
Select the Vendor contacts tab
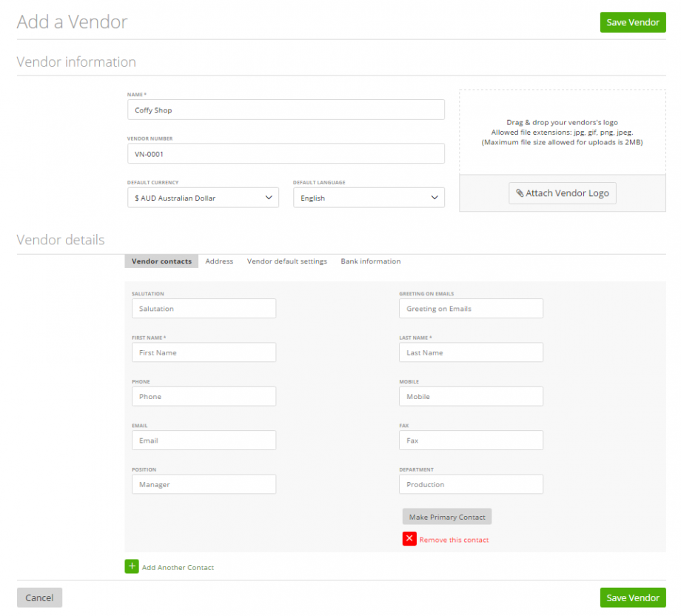tap(161, 261)
